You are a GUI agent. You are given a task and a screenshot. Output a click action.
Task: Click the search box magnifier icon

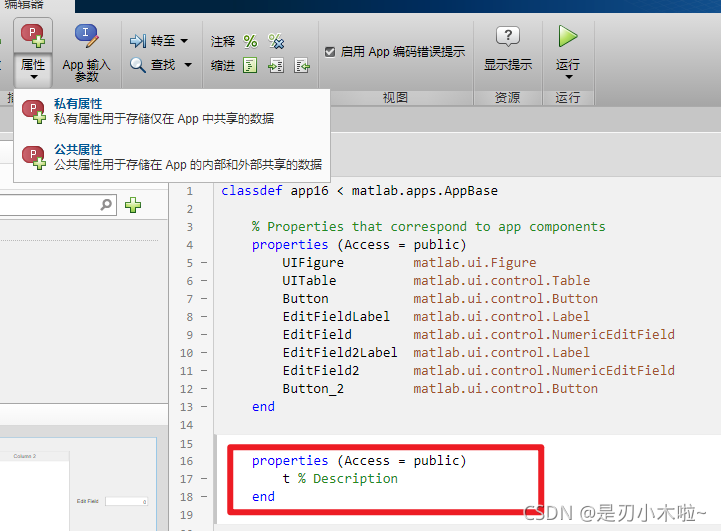(106, 205)
